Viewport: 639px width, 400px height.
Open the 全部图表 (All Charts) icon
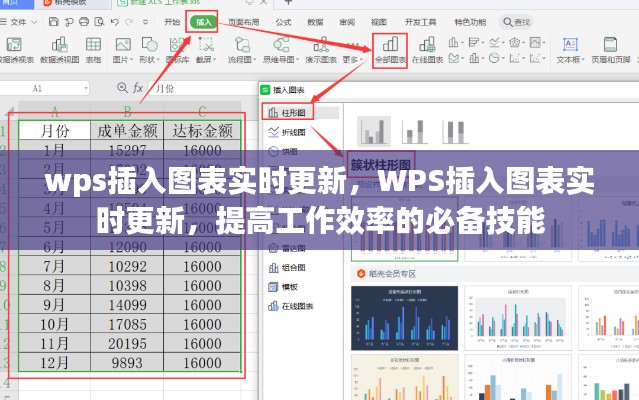[x=388, y=49]
